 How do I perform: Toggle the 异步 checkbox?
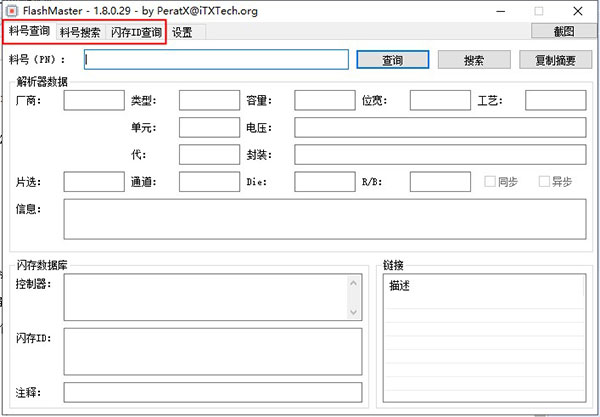[x=545, y=182]
